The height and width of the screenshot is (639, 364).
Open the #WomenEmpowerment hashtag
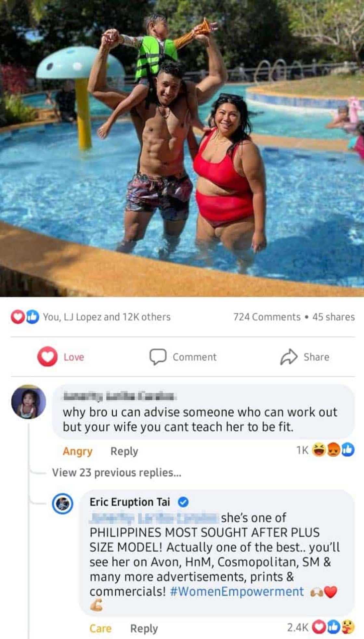237,591
